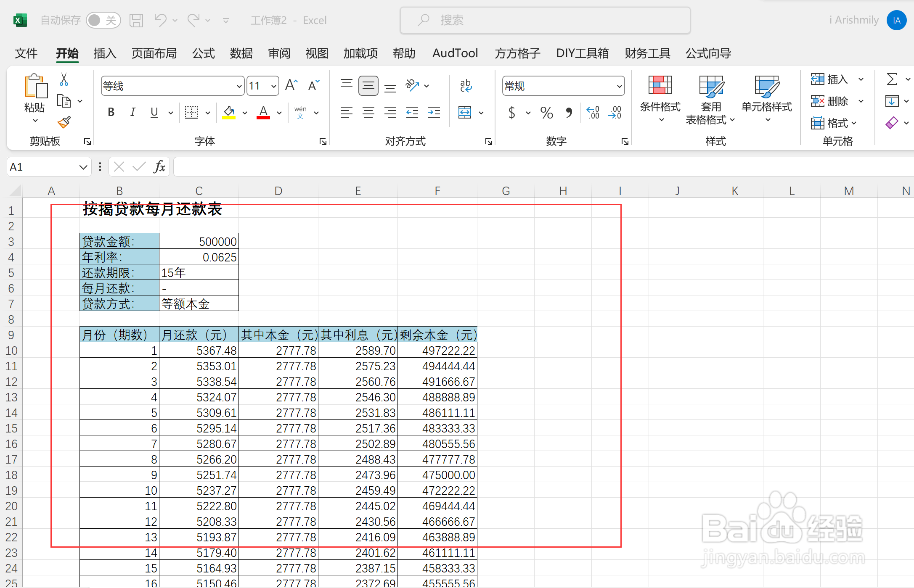Left-align the cell text
Screen dimensions: 914x588
click(x=347, y=112)
